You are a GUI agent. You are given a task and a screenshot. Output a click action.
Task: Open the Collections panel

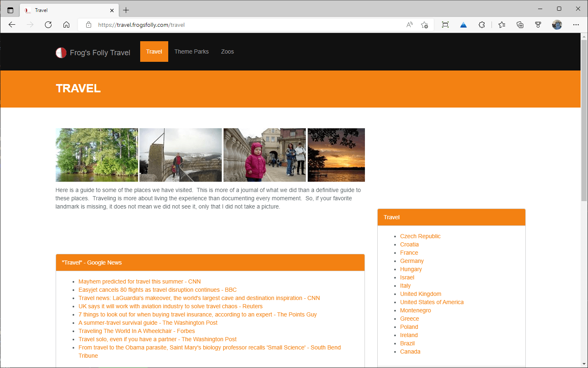520,25
